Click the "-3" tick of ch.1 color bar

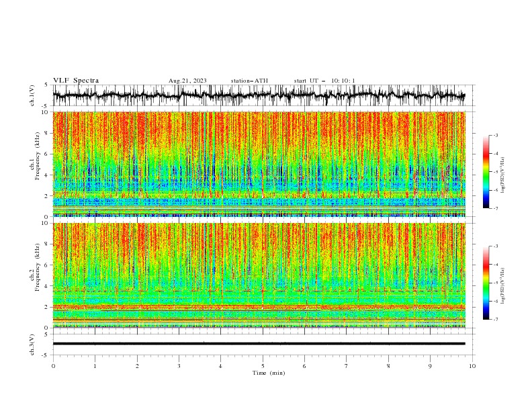tap(496, 135)
